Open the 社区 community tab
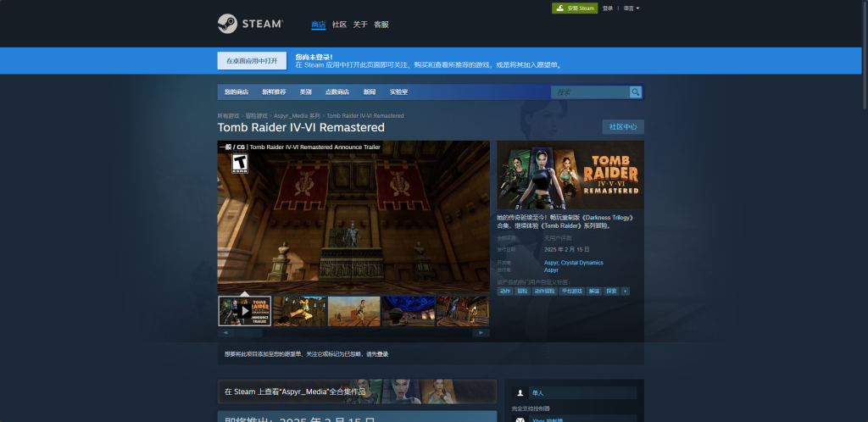This screenshot has height=422, width=868. pyautogui.click(x=339, y=25)
